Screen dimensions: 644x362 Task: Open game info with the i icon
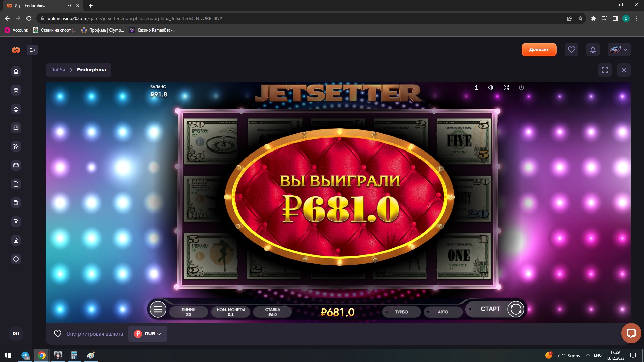click(476, 87)
